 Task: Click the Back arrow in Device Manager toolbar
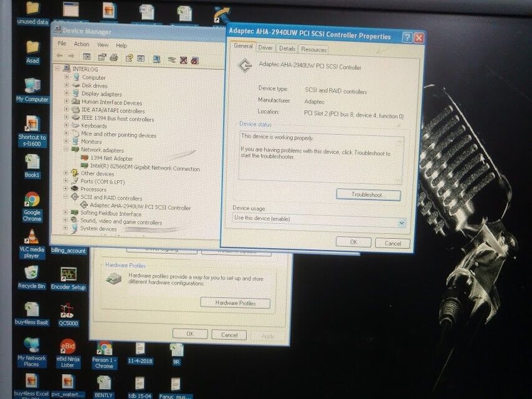pyautogui.click(x=60, y=55)
